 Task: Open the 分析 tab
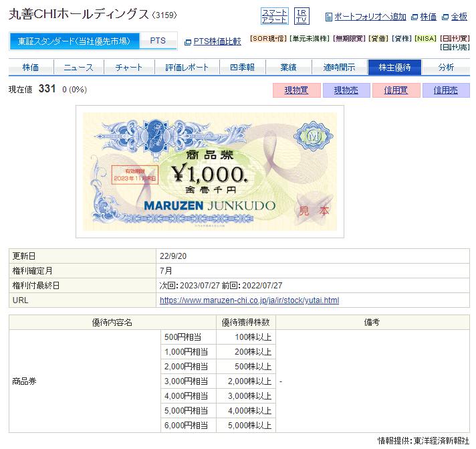click(446, 67)
